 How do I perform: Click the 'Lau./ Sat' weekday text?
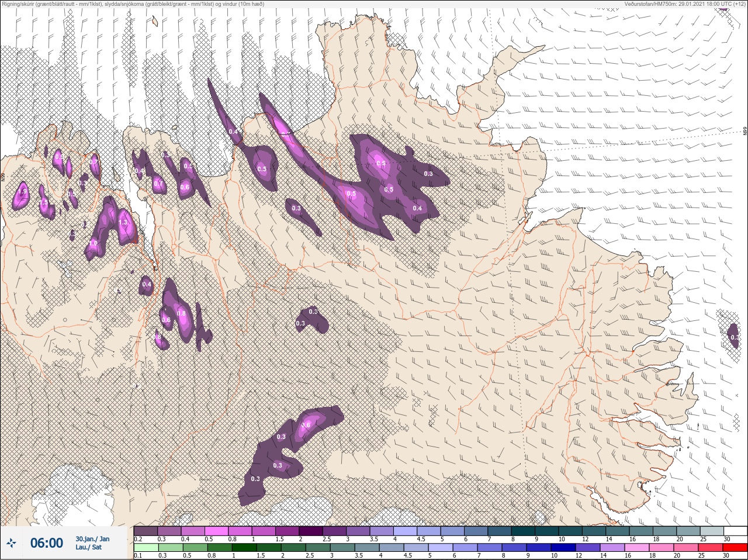[88, 547]
